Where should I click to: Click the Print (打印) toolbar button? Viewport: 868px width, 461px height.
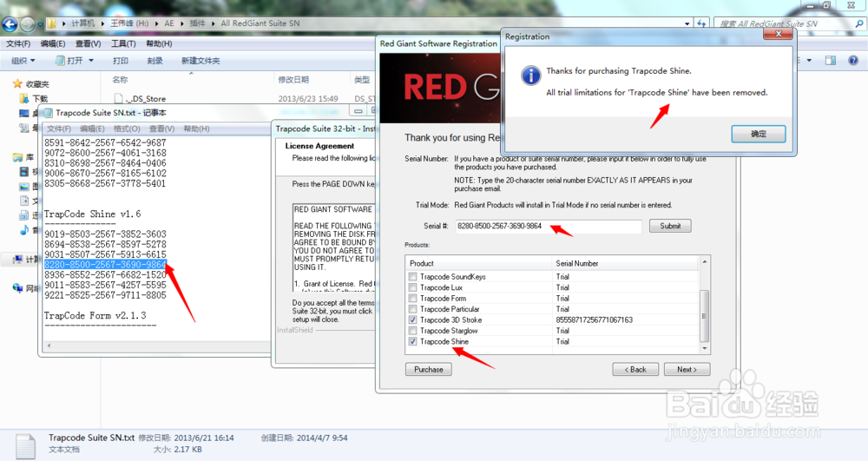click(x=120, y=60)
